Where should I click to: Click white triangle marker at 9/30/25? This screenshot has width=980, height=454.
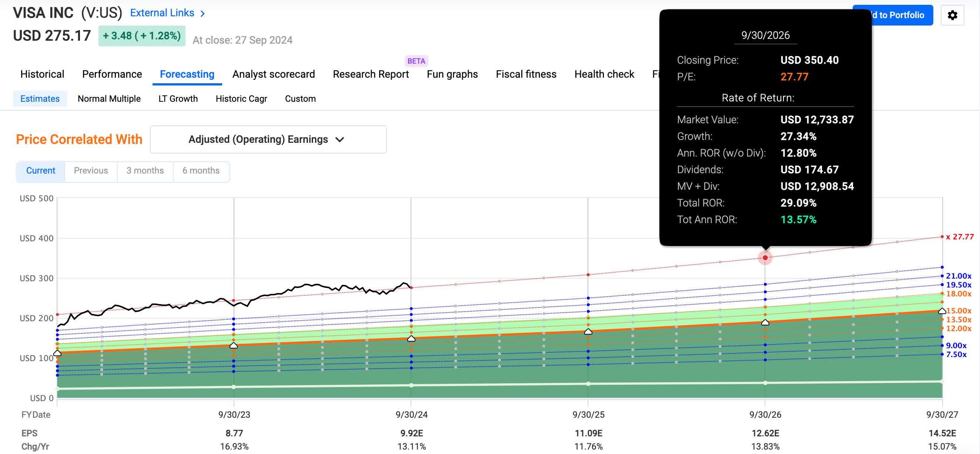click(x=588, y=332)
